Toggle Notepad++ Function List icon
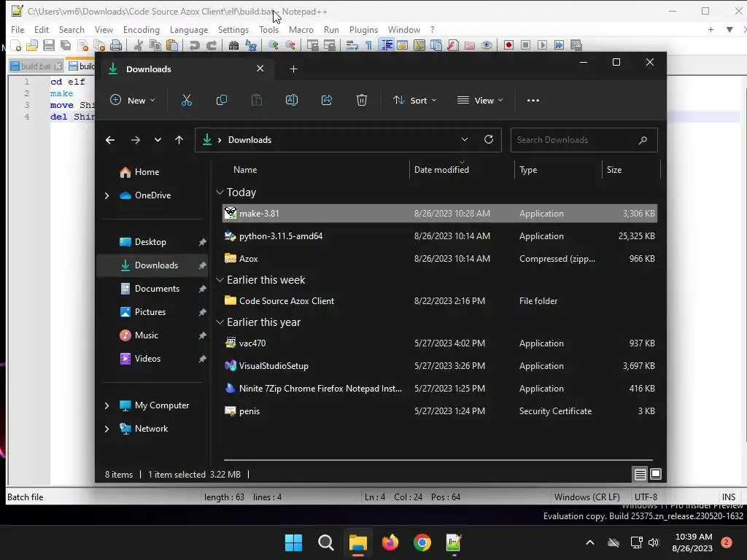The height and width of the screenshot is (560, 747). pyautogui.click(x=453, y=45)
